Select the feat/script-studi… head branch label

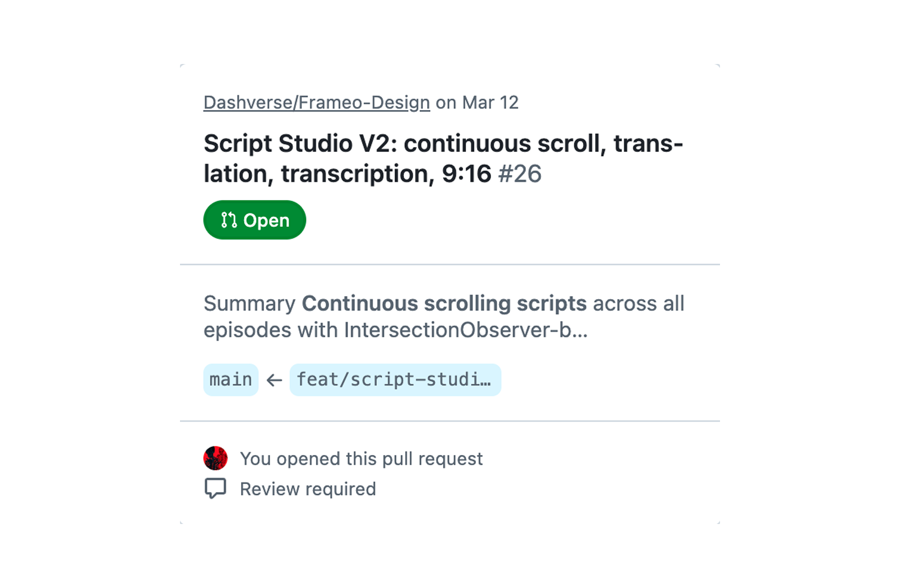click(394, 380)
